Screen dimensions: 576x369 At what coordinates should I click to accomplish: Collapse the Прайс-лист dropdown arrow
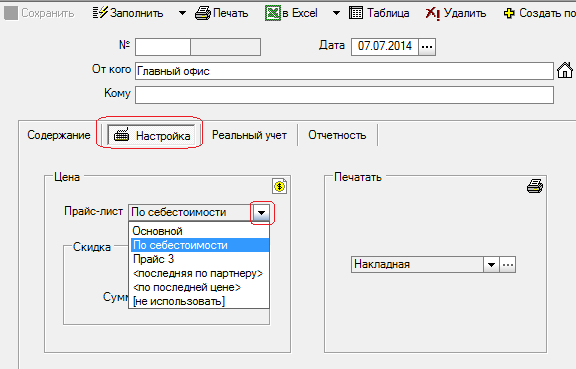point(261,212)
